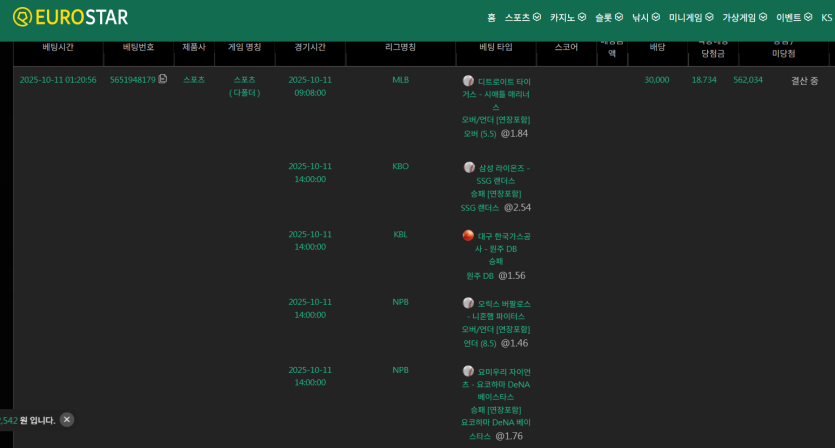835x448 pixels.
Task: Copy betting number 5651948179 with copy icon
Action: (x=163, y=79)
